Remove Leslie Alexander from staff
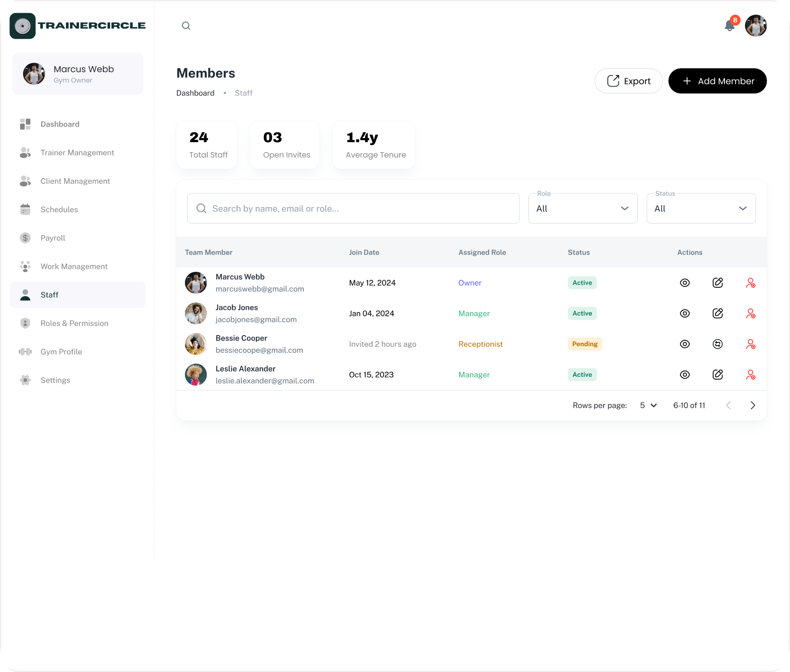This screenshot has height=672, width=790. pos(751,375)
